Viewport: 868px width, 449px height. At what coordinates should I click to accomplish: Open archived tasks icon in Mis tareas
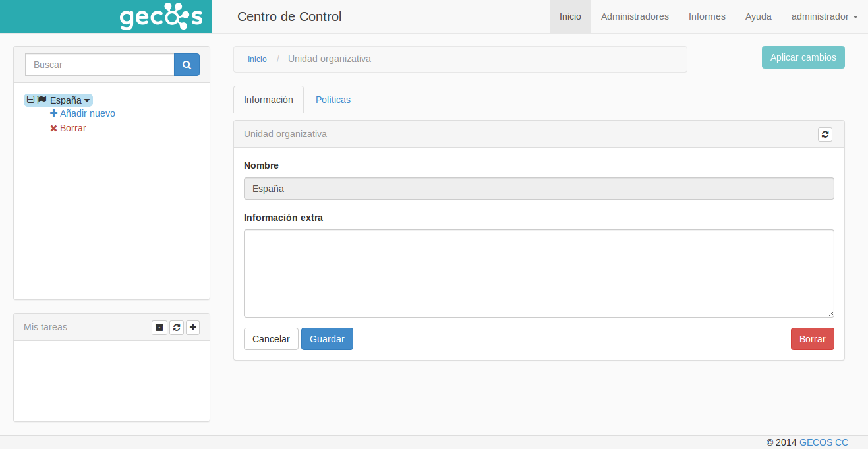pos(159,327)
